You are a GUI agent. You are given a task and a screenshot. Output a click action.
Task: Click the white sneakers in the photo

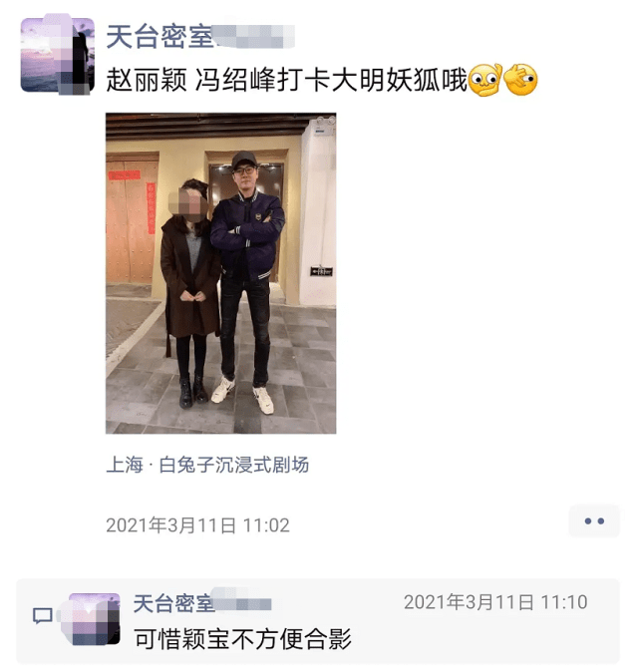click(x=243, y=394)
